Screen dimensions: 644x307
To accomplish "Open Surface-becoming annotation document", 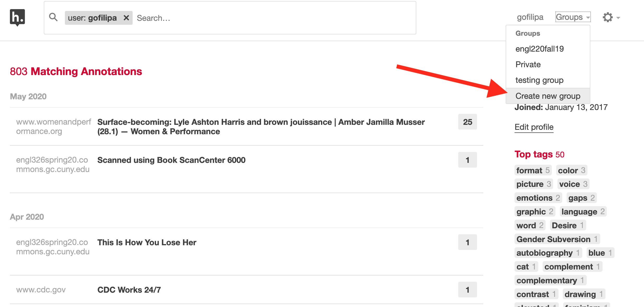I will 261,127.
